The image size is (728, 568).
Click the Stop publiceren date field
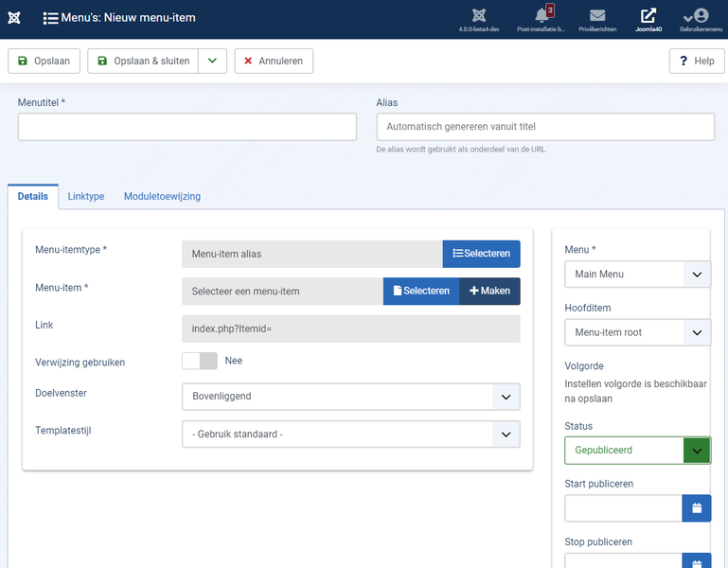[x=623, y=560]
